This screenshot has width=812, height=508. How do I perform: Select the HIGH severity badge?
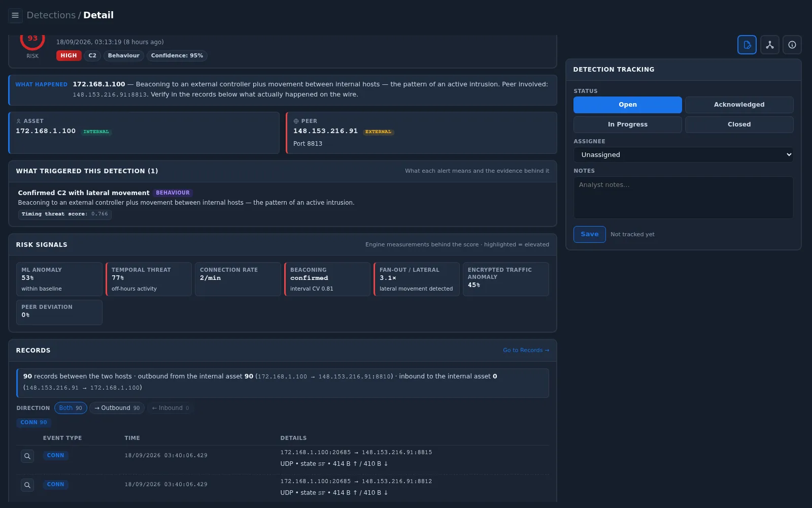(69, 55)
